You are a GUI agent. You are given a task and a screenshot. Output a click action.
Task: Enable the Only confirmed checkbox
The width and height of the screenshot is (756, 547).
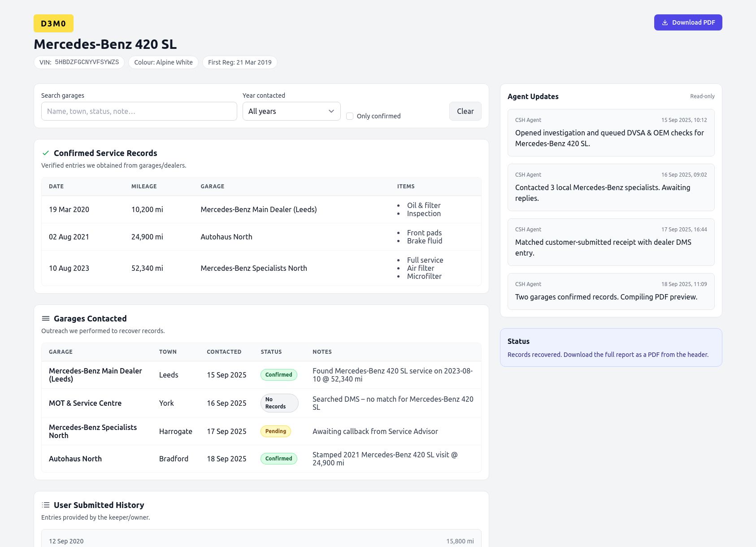[x=350, y=116]
